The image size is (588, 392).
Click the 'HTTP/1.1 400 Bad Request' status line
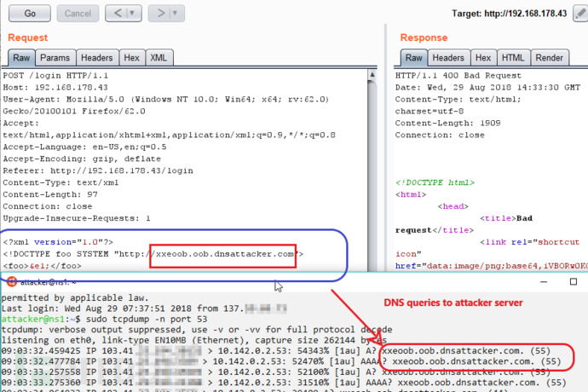[x=458, y=76]
